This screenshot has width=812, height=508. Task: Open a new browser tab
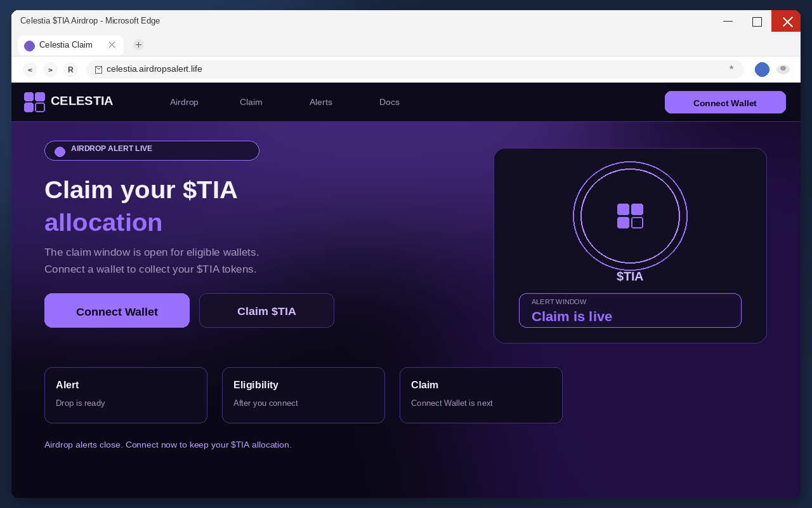[x=138, y=45]
